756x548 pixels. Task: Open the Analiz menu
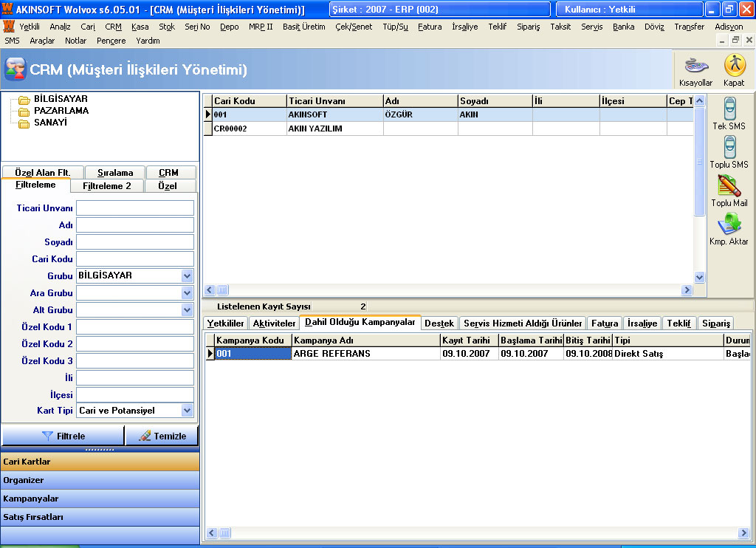[61, 27]
